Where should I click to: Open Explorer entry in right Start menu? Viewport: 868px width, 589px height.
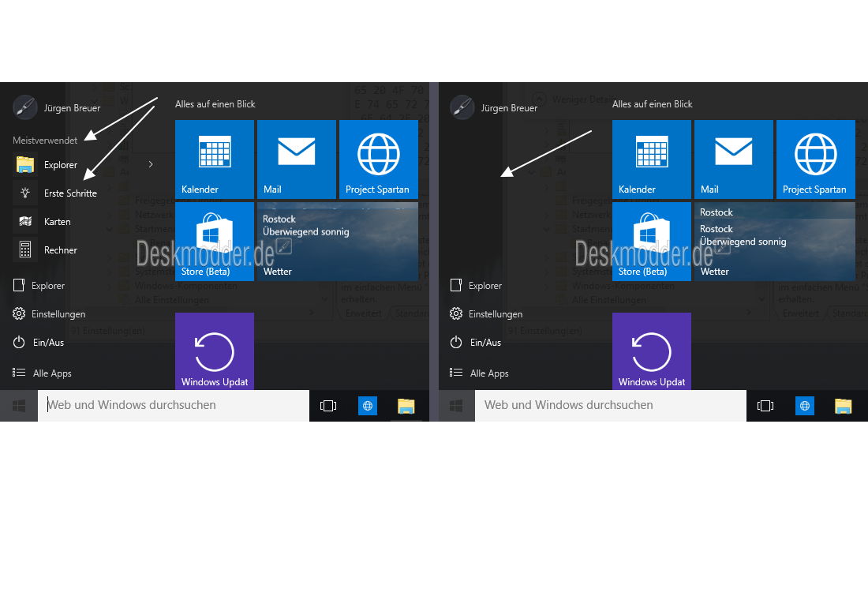(x=476, y=285)
